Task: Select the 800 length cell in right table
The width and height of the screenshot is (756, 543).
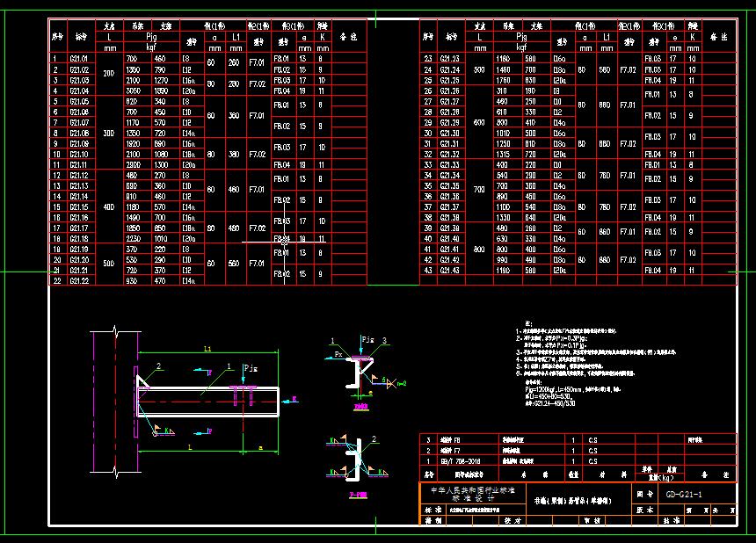Action: pos(479,250)
